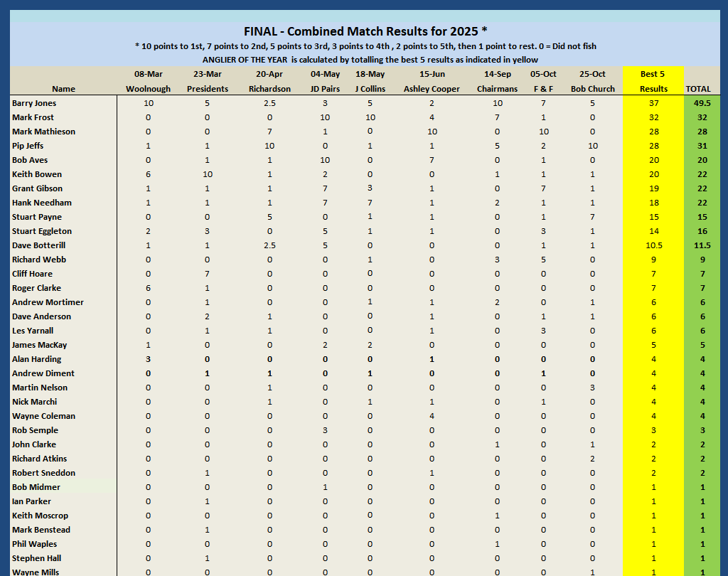This screenshot has height=576, width=728.
Task: Select Mark Frost's Best 5 value 32
Action: [x=653, y=117]
